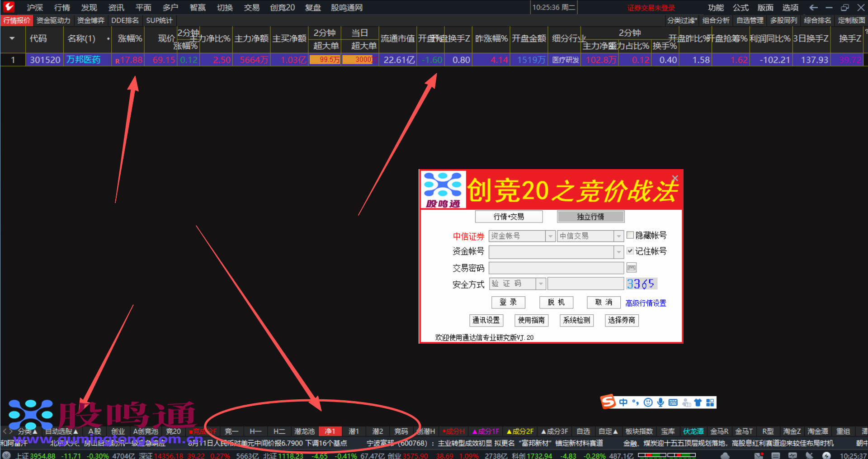Uncheck the 记住帐号 checkbox
The image size is (868, 459).
[x=630, y=251]
